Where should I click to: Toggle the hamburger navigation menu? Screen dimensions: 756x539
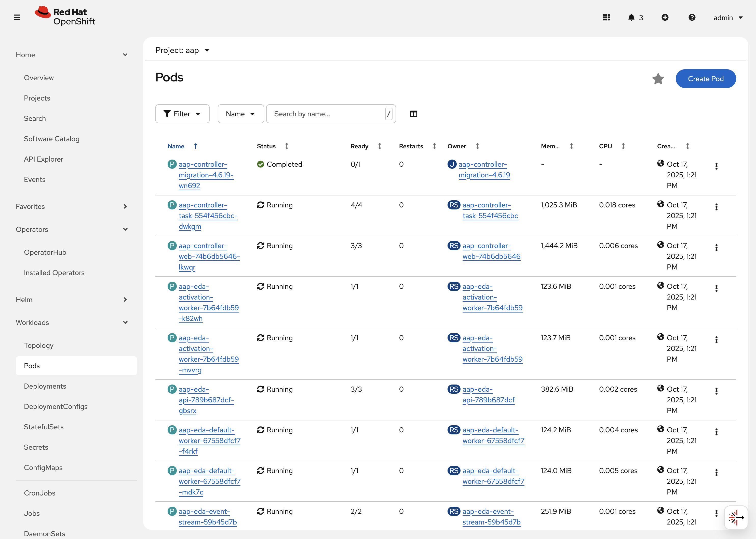17,17
